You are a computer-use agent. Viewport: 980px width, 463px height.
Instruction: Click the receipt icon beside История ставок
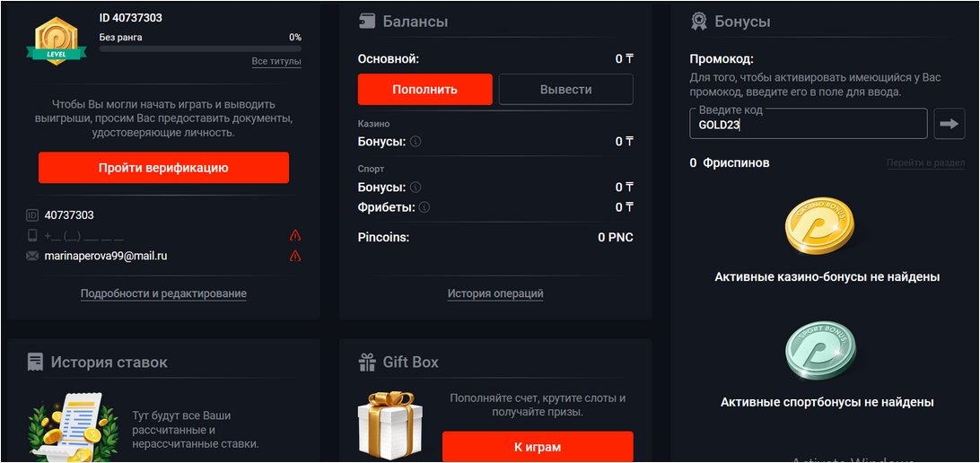pos(36,363)
